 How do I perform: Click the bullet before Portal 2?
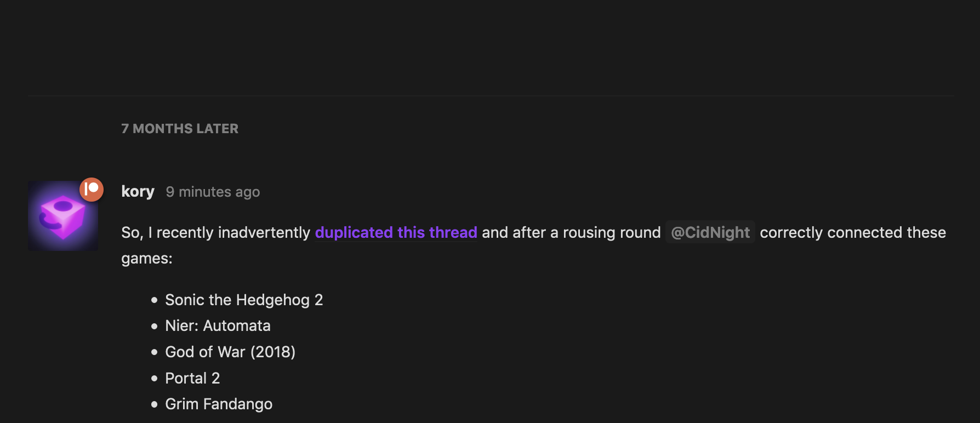click(x=155, y=379)
